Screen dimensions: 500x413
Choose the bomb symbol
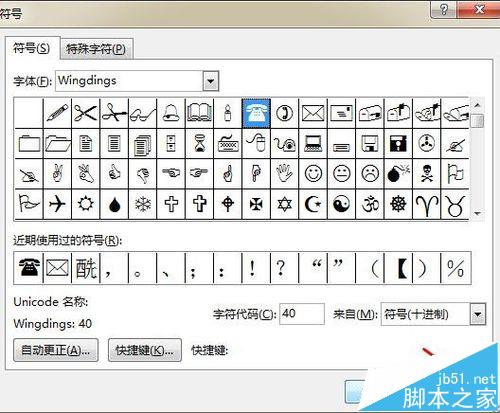[398, 174]
